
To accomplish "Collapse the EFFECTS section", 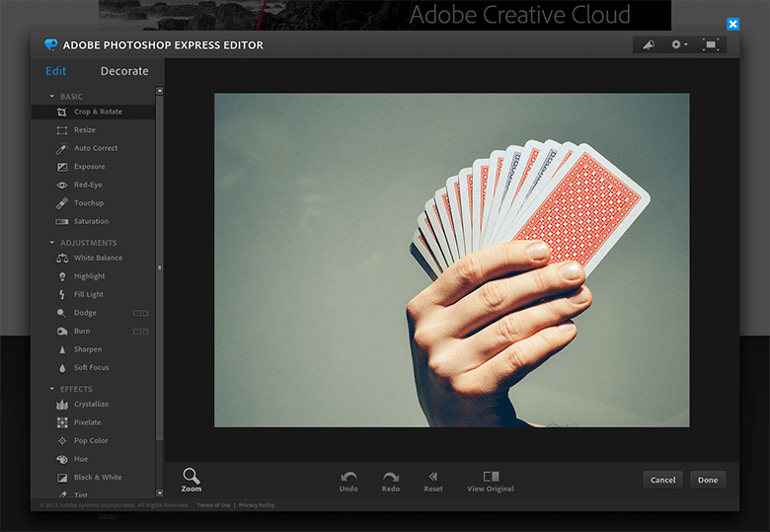I will click(x=52, y=389).
